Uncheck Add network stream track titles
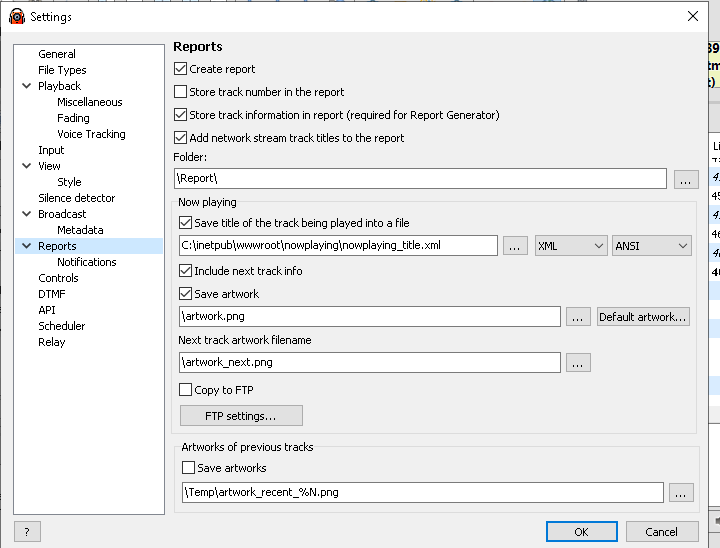This screenshot has width=720, height=548. [x=180, y=138]
